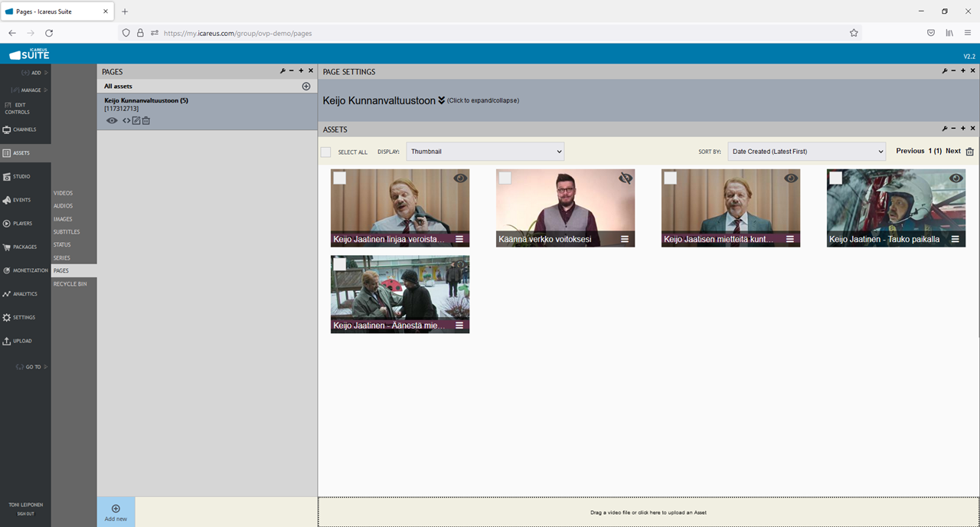Delete the Keijo Kunnanvaltuustoon page via its trash icon
This screenshot has height=527, width=980.
click(146, 121)
